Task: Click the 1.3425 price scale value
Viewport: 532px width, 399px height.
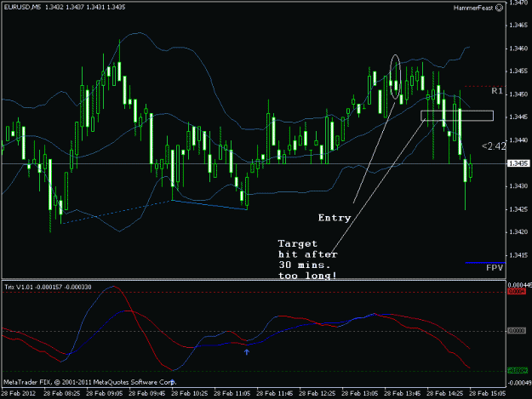Action: tap(518, 209)
